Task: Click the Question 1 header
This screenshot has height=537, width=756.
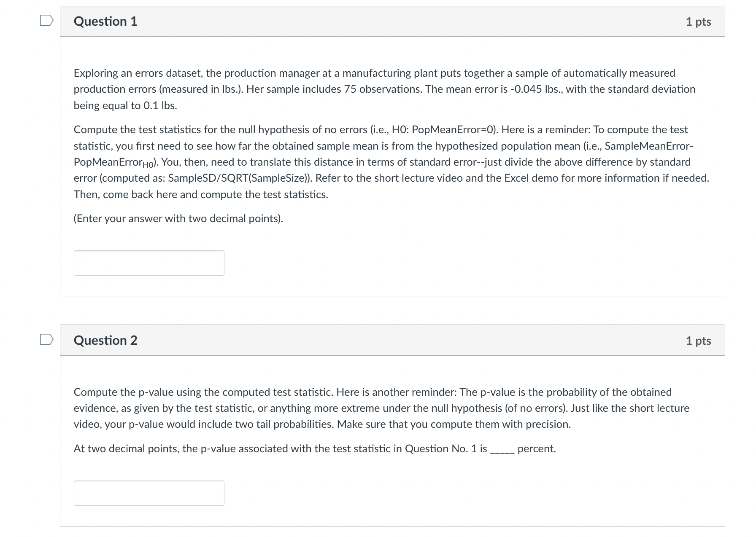Action: 105,21
